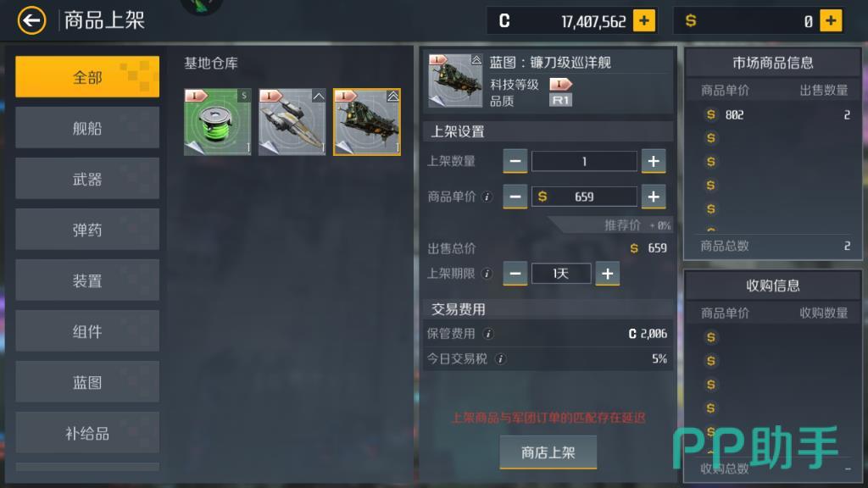Increase 上架期限 with plus button
Screen dimensions: 868x488
[607, 274]
